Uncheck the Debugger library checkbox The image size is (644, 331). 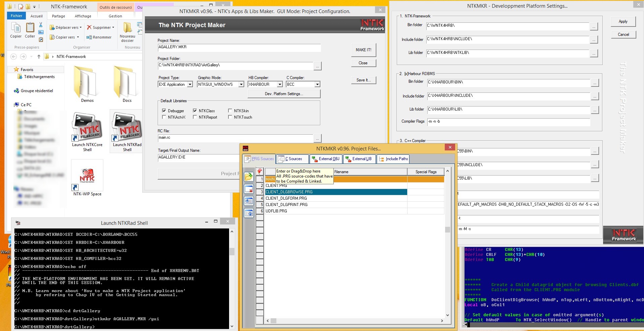coord(164,111)
